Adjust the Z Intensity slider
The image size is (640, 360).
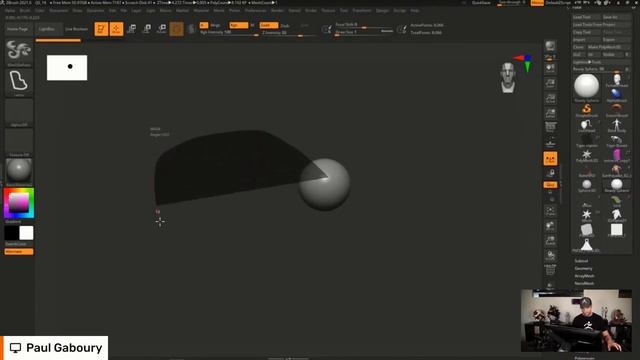point(289,33)
